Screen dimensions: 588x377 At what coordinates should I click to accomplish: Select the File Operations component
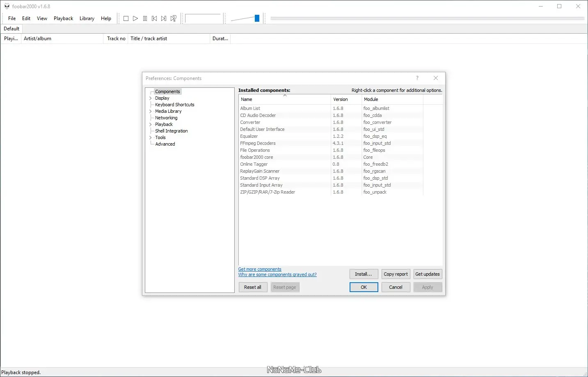pyautogui.click(x=331, y=150)
